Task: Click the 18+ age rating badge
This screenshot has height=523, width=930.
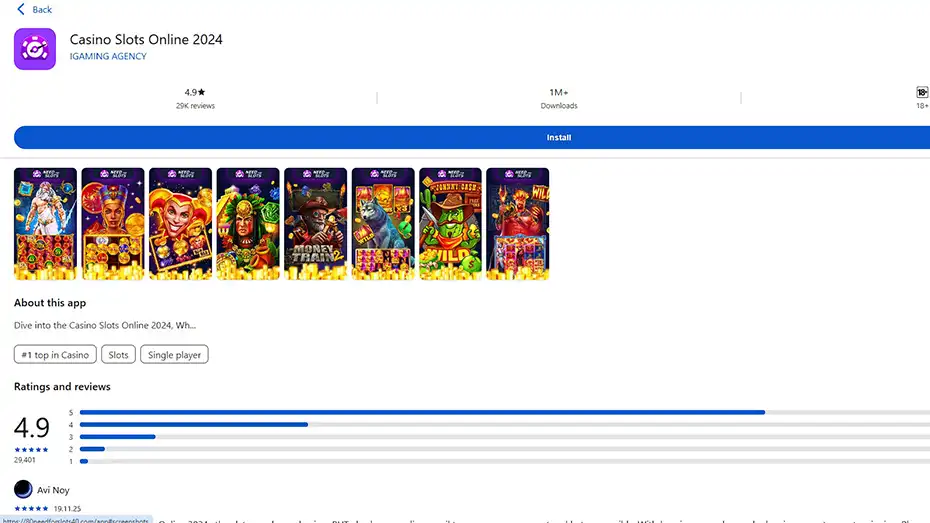Action: coord(921,92)
